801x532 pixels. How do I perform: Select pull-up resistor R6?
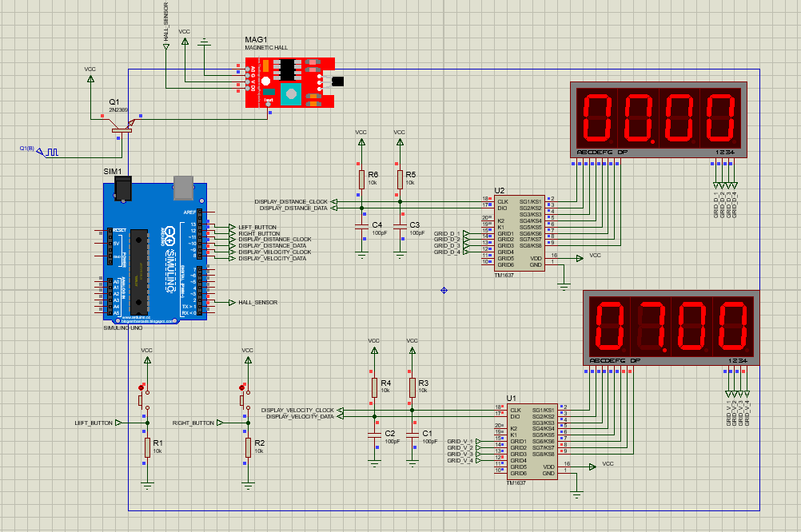(x=361, y=180)
